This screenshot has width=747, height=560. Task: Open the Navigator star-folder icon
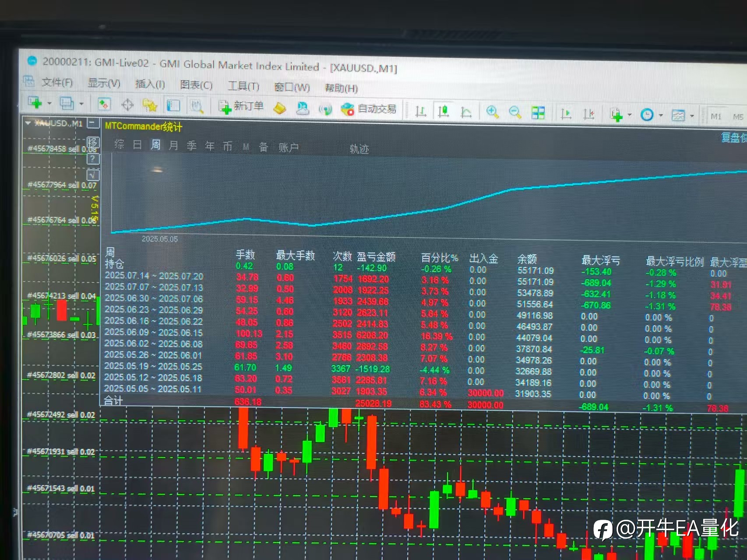click(x=150, y=105)
